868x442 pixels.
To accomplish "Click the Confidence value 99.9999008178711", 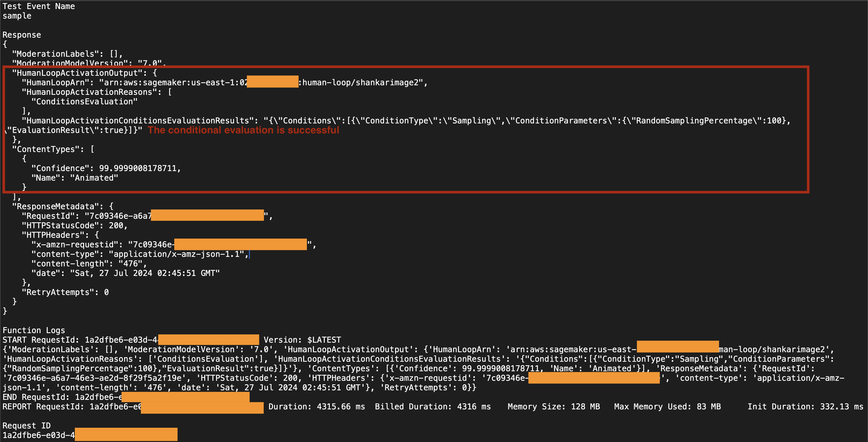I will coord(137,168).
